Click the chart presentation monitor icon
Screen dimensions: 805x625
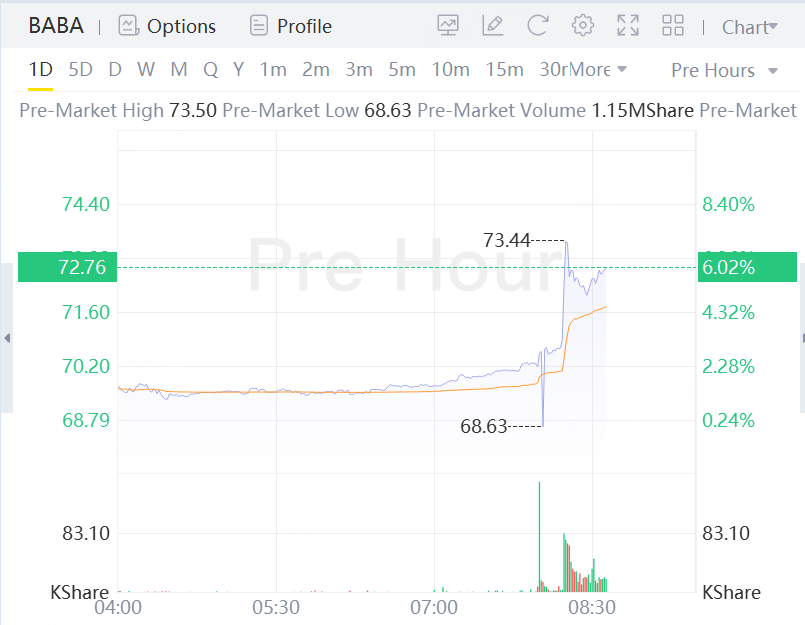tap(448, 26)
